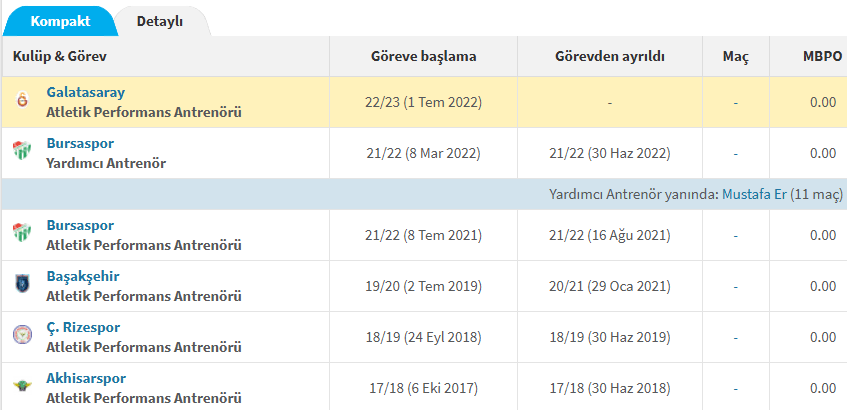Open the Galatasaray club link
Screen dimensions: 847x410
(x=86, y=93)
